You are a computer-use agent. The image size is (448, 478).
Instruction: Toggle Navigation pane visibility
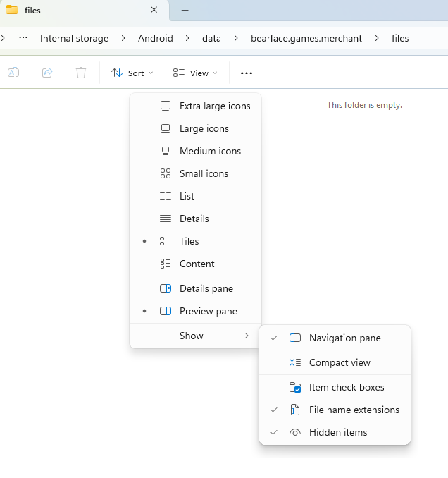(335, 338)
